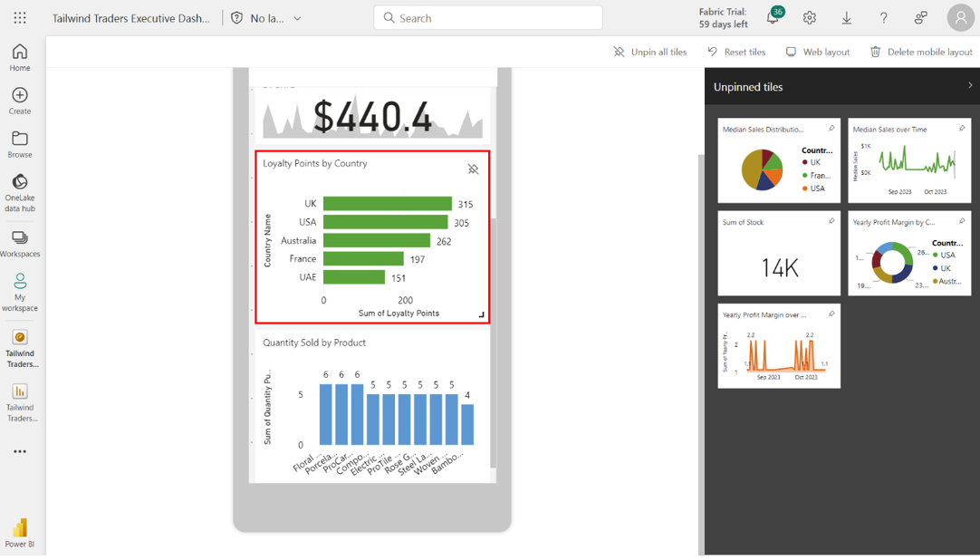
Task: Expand the sidebar more options ellipsis
Action: click(x=20, y=451)
